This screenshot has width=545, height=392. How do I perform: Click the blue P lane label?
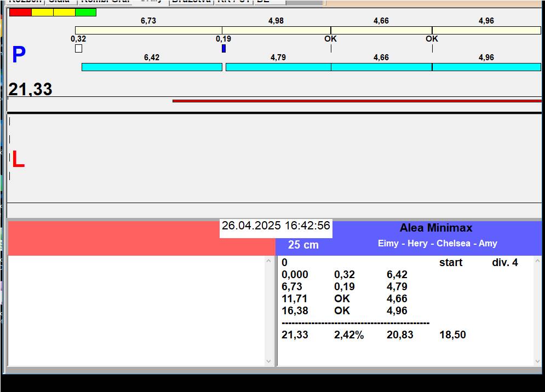pyautogui.click(x=19, y=55)
